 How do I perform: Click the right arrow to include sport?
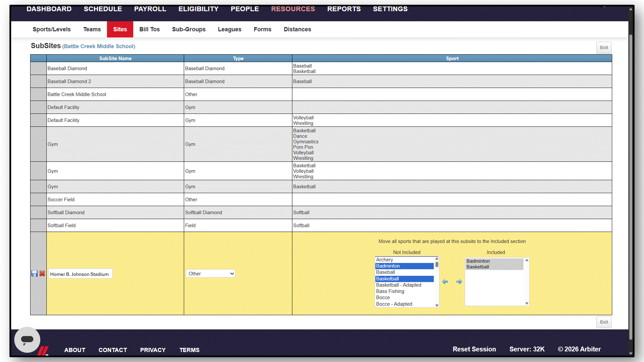[x=459, y=282]
